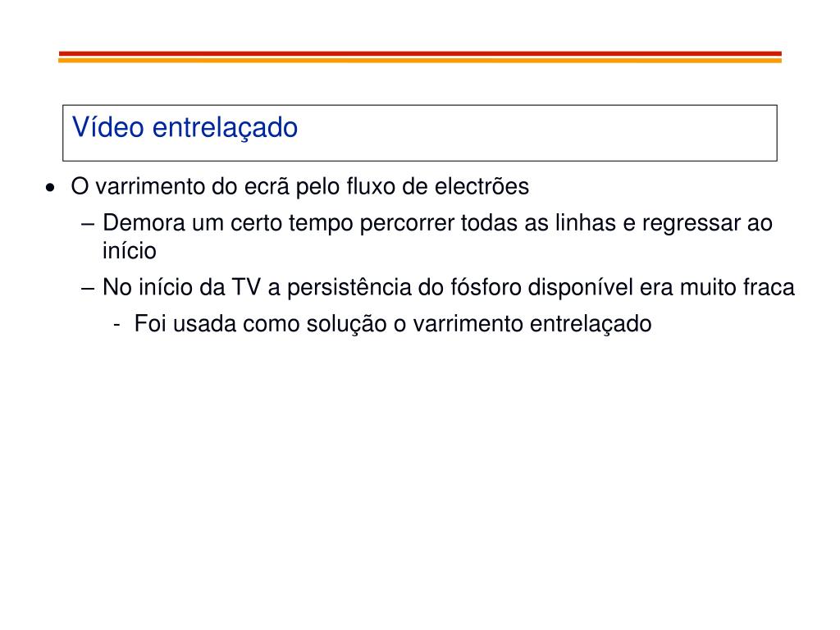Click the word 'início' on wrapped line
The height and width of the screenshot is (630, 840).
pos(129,251)
